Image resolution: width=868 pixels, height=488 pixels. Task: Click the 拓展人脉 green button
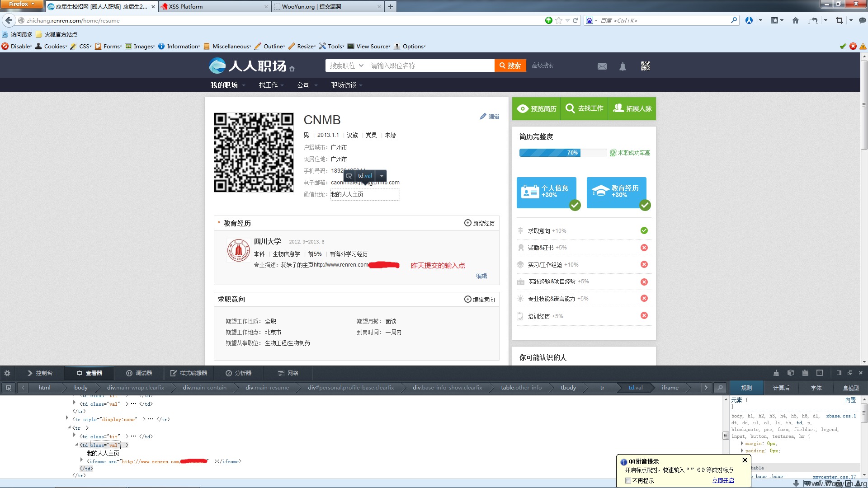tap(632, 109)
